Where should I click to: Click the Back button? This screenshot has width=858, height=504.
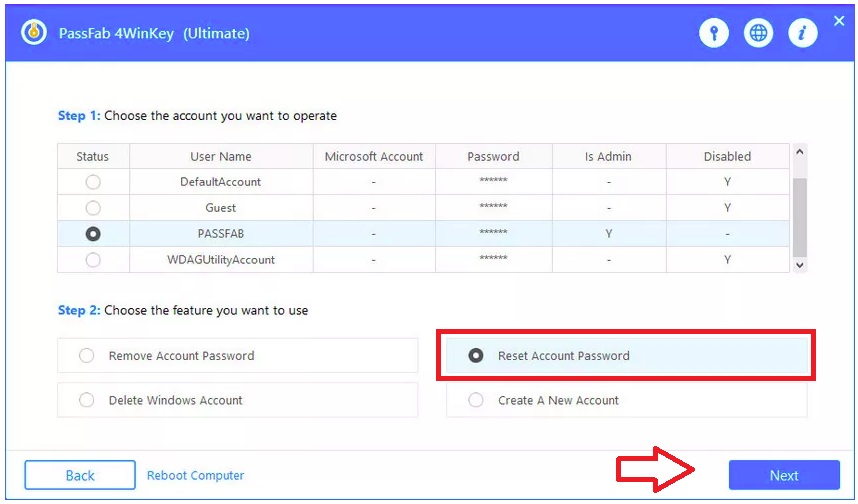coord(80,475)
